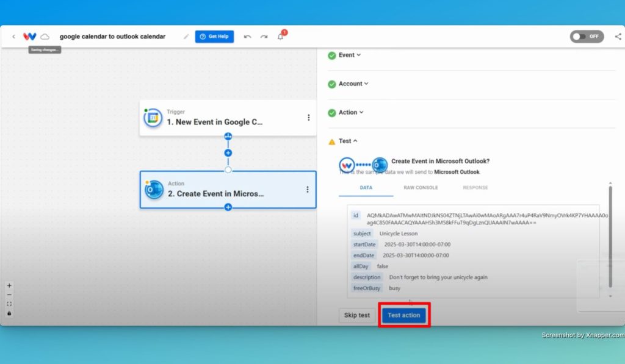Open options menu for Google Calendar trigger
625x364 pixels.
coord(308,118)
